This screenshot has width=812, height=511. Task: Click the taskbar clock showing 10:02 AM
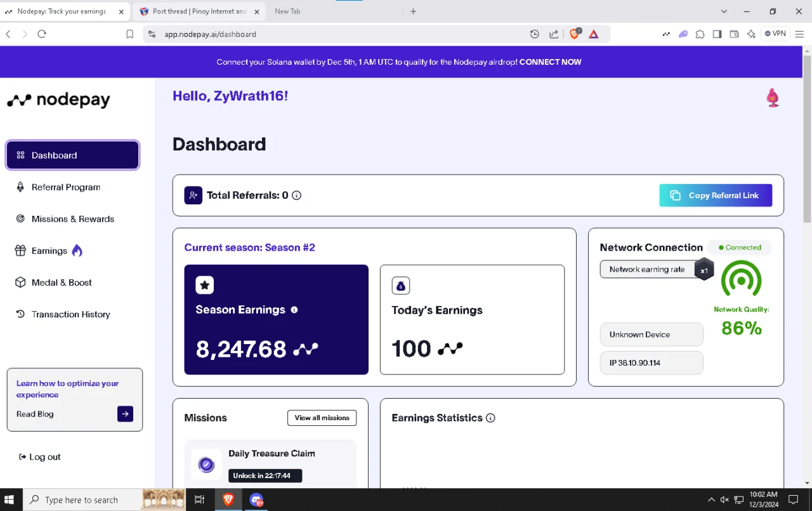pyautogui.click(x=763, y=500)
